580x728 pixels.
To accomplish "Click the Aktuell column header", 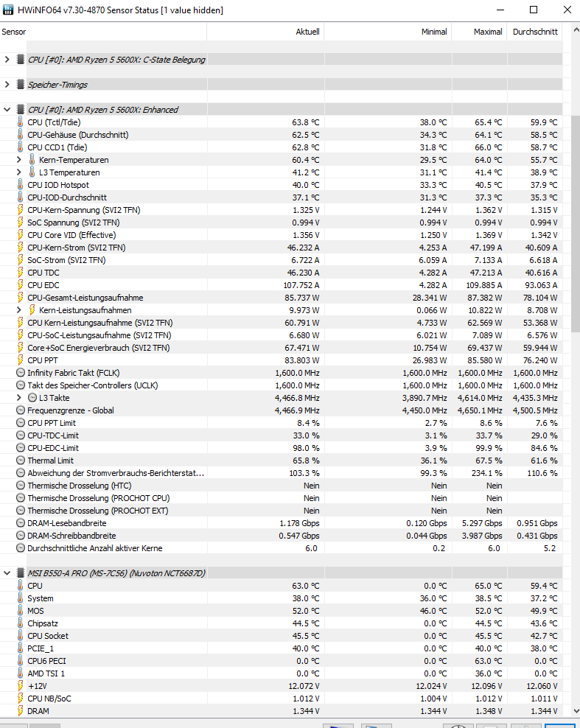I will coord(265,32).
